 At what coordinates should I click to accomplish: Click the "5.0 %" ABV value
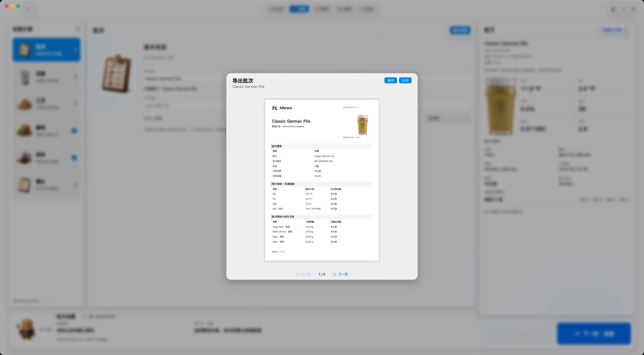tap(308, 204)
